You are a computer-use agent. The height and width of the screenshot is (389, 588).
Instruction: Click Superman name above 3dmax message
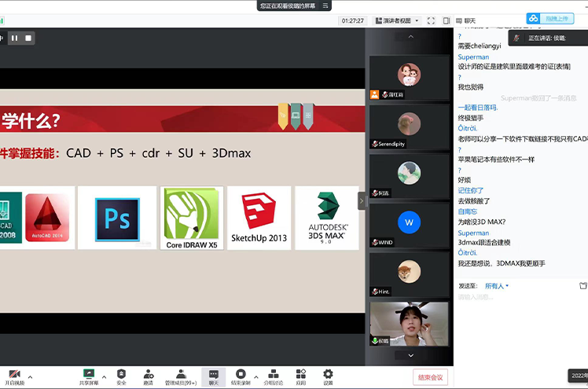(x=473, y=233)
